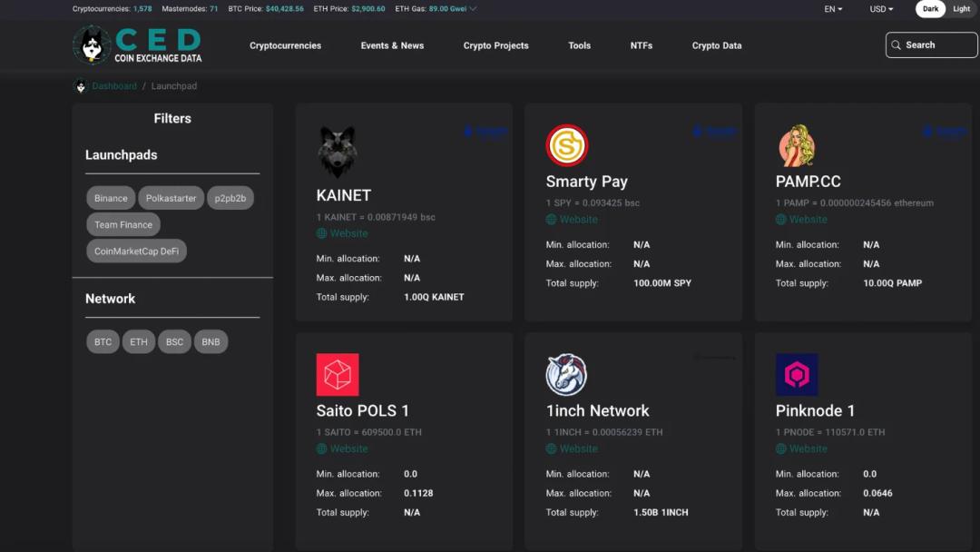Image resolution: width=980 pixels, height=552 pixels.
Task: Click globe icon beside Saito POLS Website
Action: point(322,448)
